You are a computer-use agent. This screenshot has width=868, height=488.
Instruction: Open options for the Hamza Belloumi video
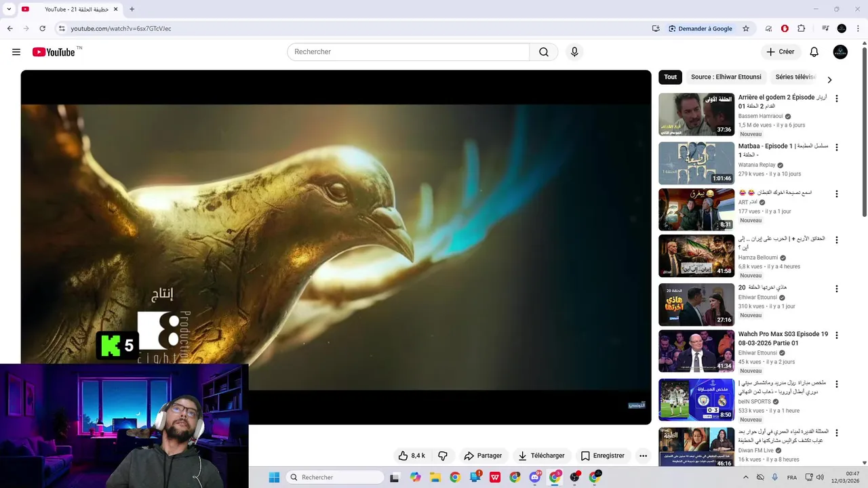click(836, 240)
